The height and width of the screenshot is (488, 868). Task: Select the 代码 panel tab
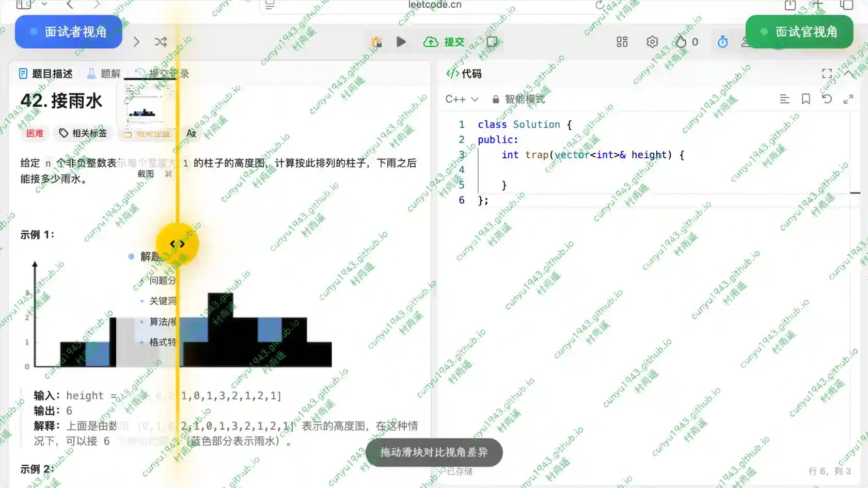pos(464,74)
